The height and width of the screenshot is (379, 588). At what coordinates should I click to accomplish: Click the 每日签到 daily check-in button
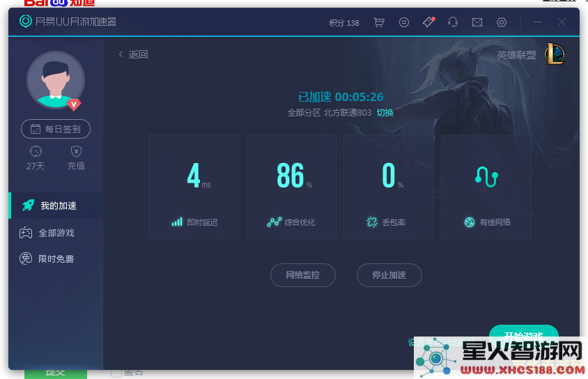pyautogui.click(x=56, y=129)
